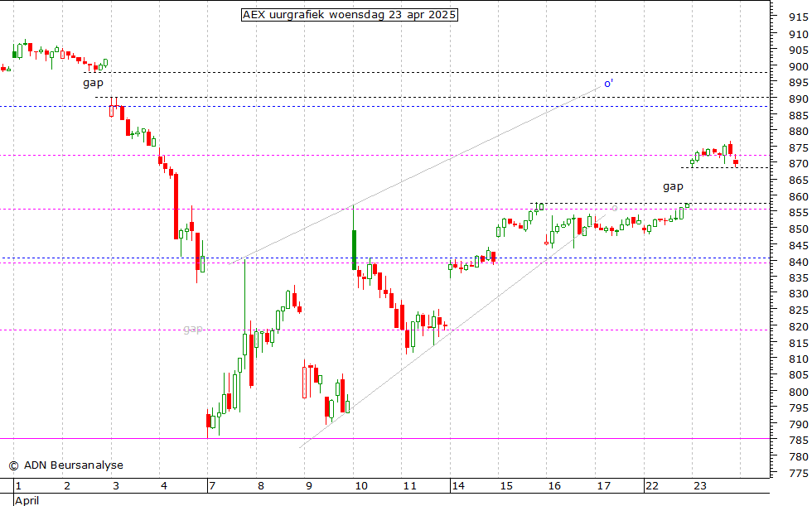Click date label 10 on time axis
The width and height of the screenshot is (812, 506).
pyautogui.click(x=361, y=486)
